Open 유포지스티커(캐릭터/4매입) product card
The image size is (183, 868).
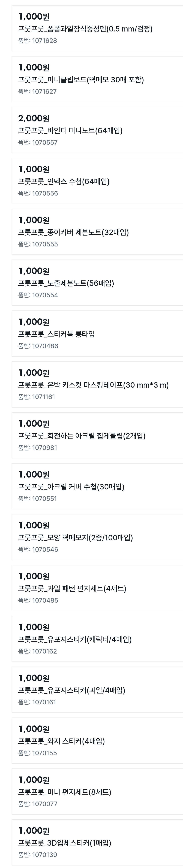click(98, 639)
